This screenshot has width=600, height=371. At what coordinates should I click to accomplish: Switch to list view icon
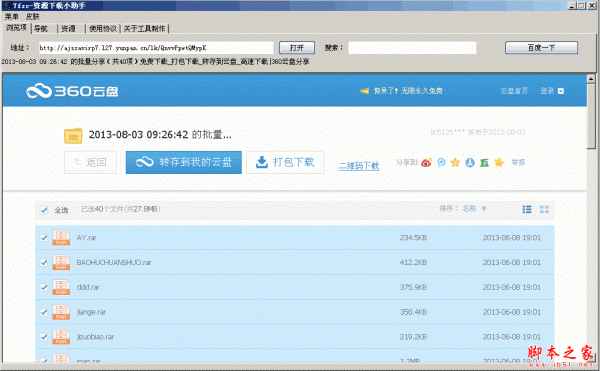click(x=527, y=209)
